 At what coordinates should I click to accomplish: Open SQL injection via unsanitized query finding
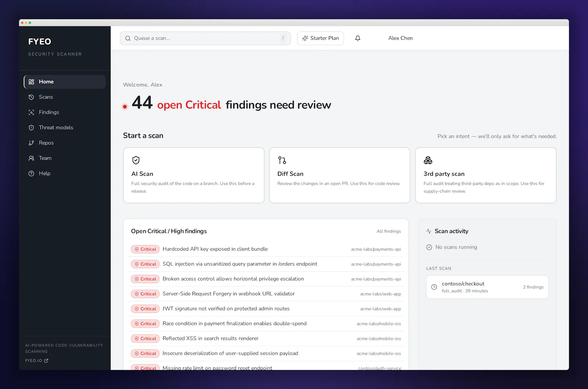point(266,264)
